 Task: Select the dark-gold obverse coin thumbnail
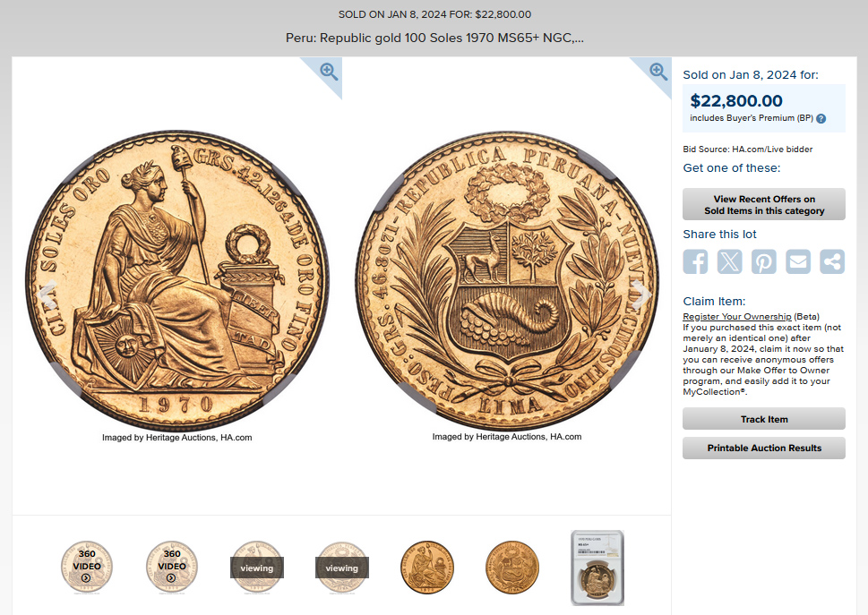[426, 568]
